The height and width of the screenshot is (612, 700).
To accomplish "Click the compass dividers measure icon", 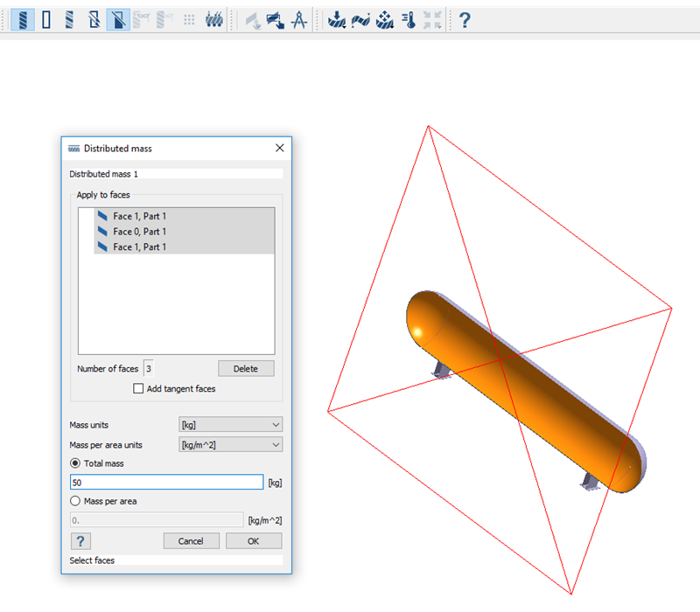I will click(297, 19).
